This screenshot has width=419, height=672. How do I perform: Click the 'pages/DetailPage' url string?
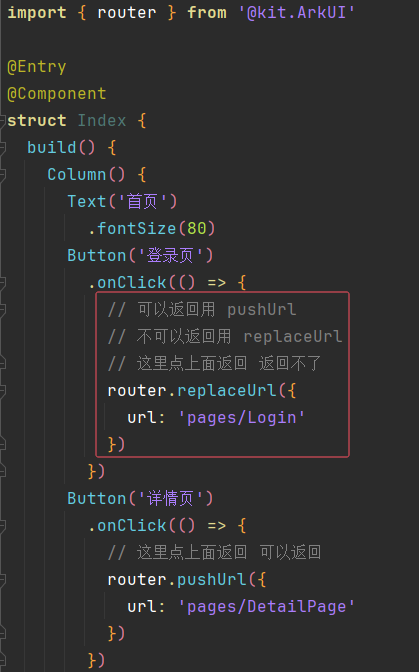tap(266, 606)
